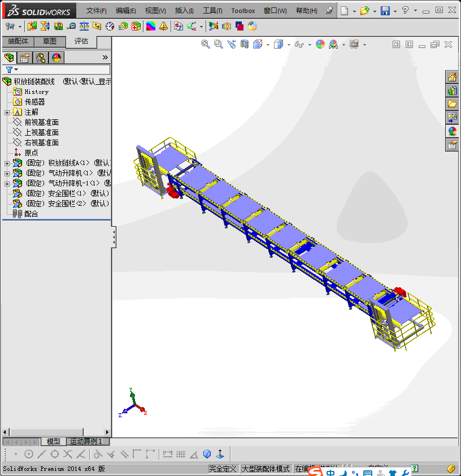
Task: Expand the 气动升降机-1<1> component
Action: [x=7, y=184]
